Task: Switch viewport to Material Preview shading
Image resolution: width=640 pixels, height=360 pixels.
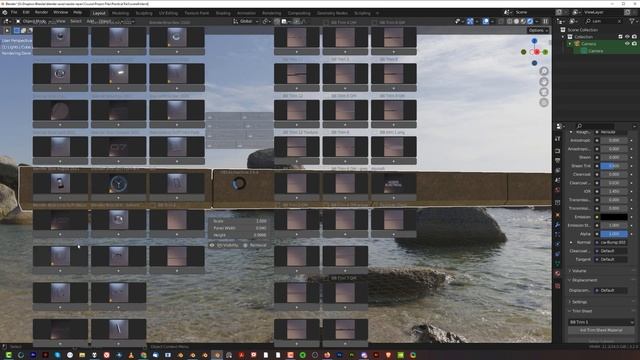Action: [523, 21]
